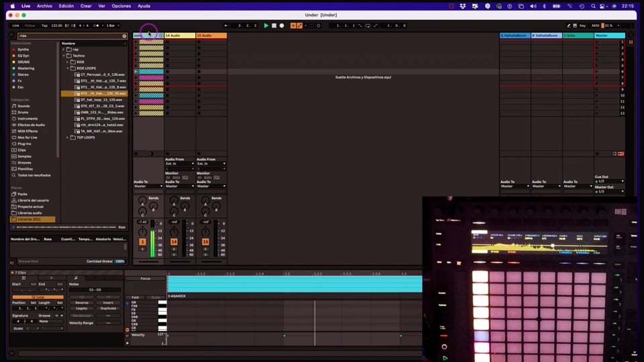Image resolution: width=644 pixels, height=362 pixels.
Task: Open the Grooves category
Action: [x=24, y=162]
